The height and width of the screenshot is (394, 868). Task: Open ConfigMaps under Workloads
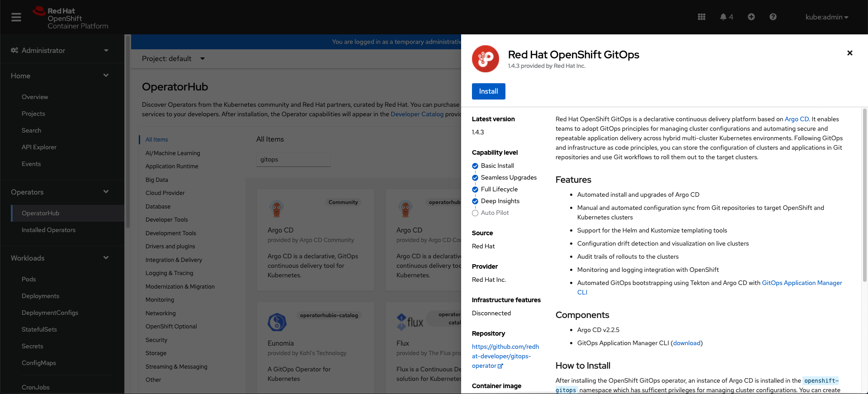pos(39,363)
